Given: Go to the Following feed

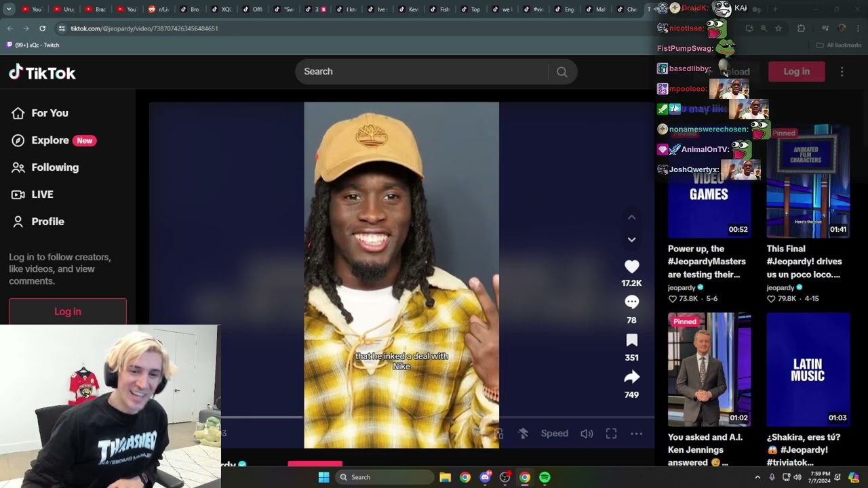Looking at the screenshot, I should (x=45, y=167).
